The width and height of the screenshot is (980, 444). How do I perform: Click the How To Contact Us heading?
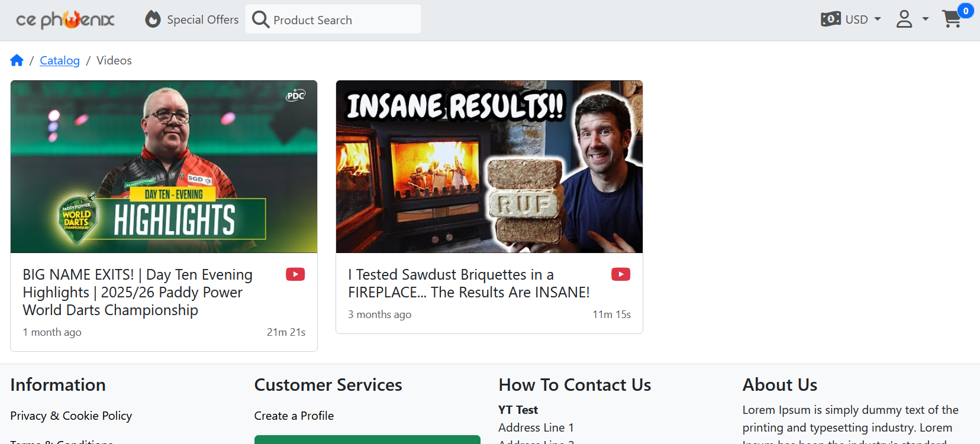click(x=575, y=385)
